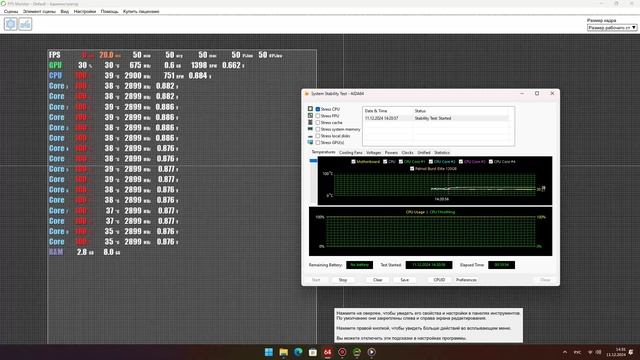Enable the Stress system memory checkbox

(x=318, y=129)
